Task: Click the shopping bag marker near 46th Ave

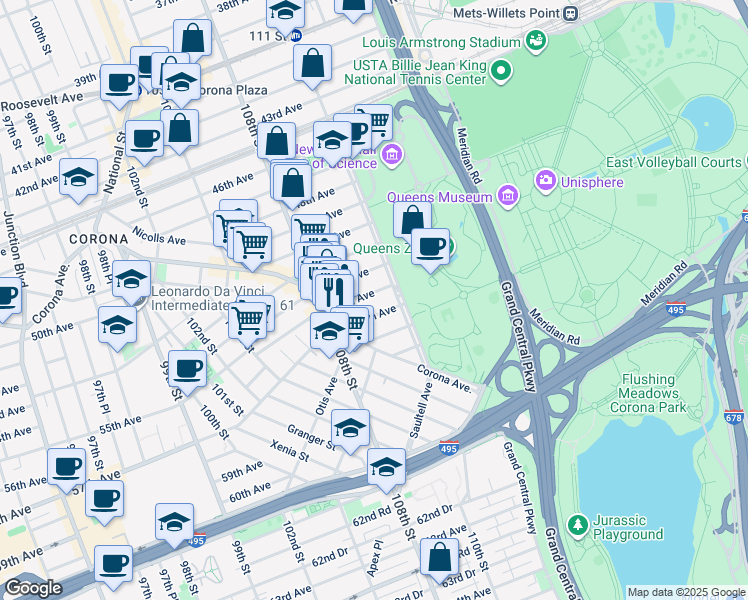Action: (x=292, y=183)
